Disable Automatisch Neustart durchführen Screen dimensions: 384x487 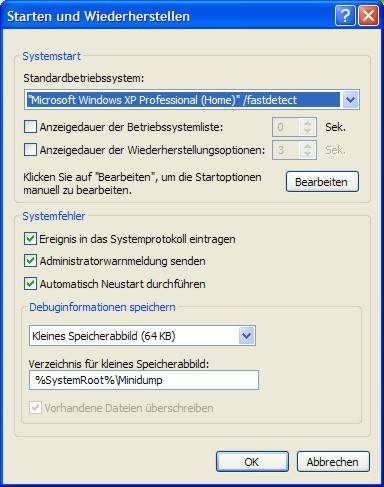[x=30, y=284]
